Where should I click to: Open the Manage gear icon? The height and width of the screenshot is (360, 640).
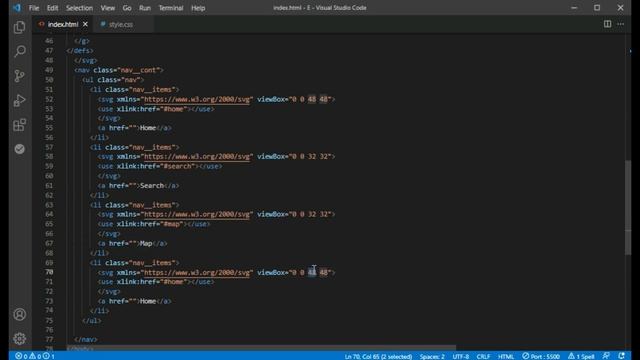(19, 338)
